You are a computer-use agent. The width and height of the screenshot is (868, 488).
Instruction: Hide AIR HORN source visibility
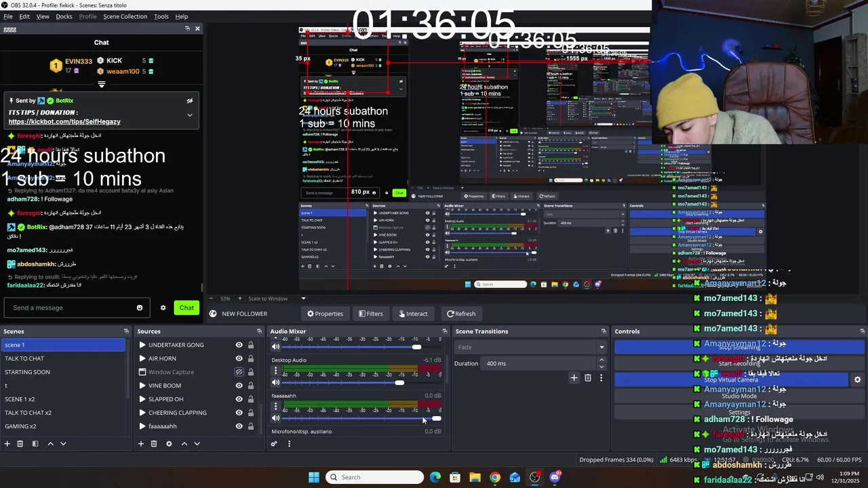[239, 359]
